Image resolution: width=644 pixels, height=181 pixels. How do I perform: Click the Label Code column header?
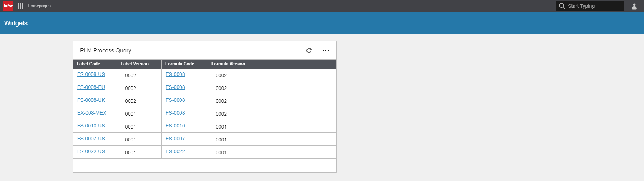click(88, 64)
